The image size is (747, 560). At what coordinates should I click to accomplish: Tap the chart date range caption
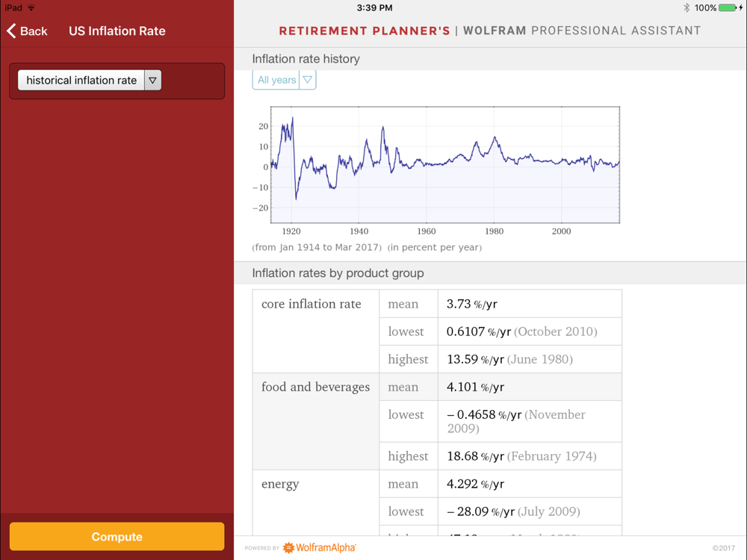(x=317, y=247)
